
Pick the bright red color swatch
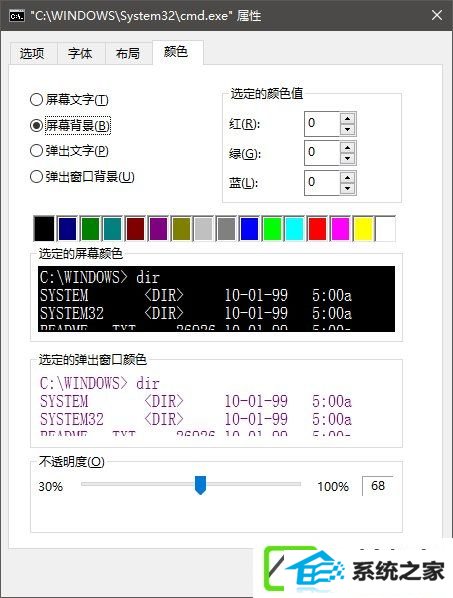point(317,229)
